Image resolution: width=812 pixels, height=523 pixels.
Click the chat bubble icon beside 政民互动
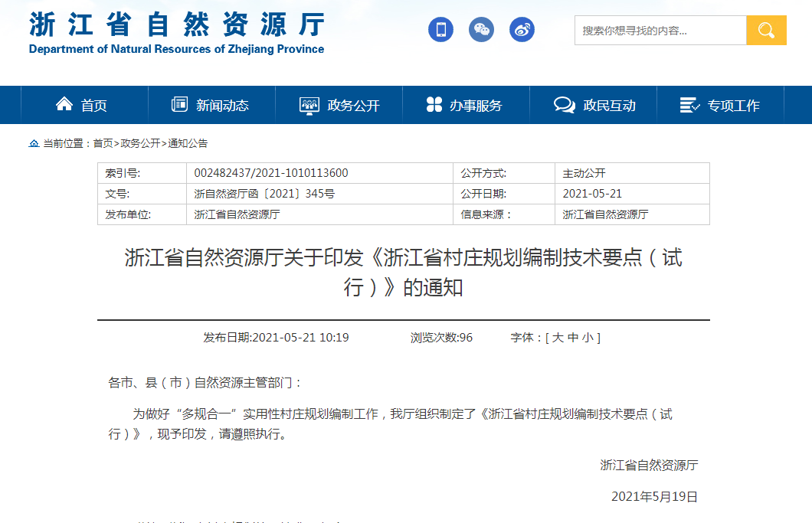(564, 105)
